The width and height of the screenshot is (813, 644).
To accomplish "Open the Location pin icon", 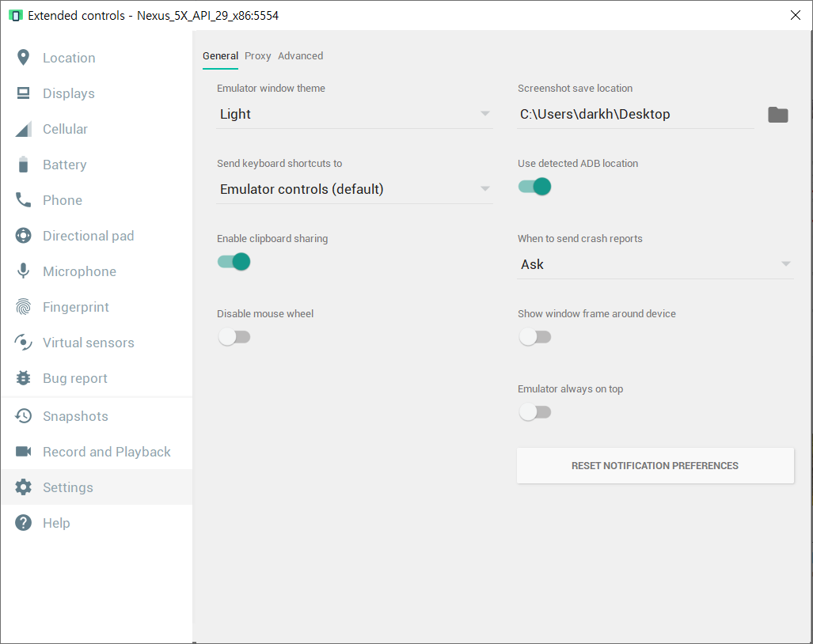I will tap(23, 58).
